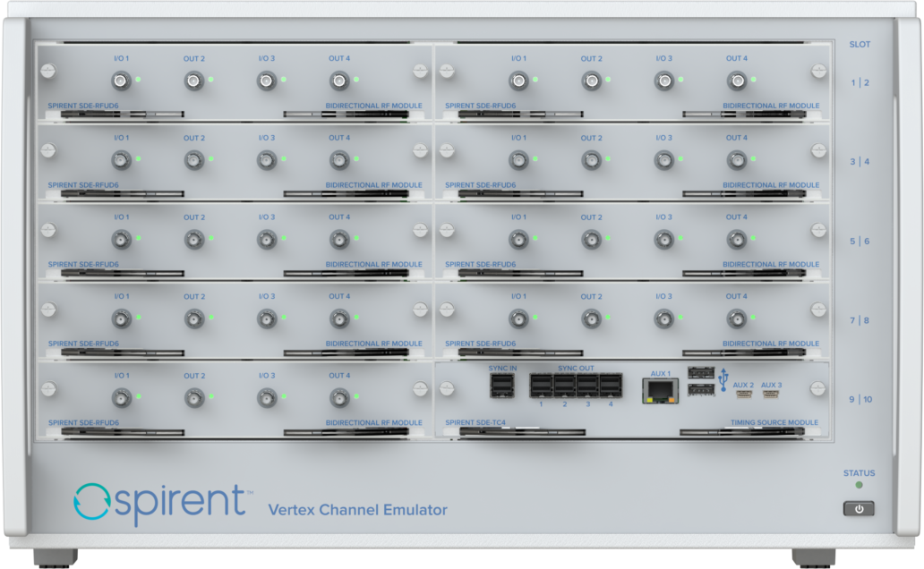Click the OUT 4 connector on slot 9 module
Screen dimensions: 924x569
[339, 398]
